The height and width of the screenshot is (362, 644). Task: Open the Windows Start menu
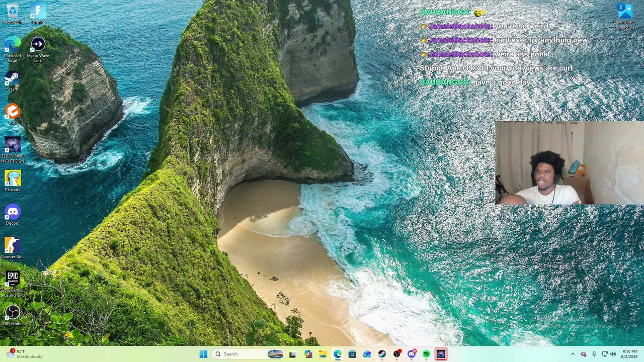(x=203, y=354)
